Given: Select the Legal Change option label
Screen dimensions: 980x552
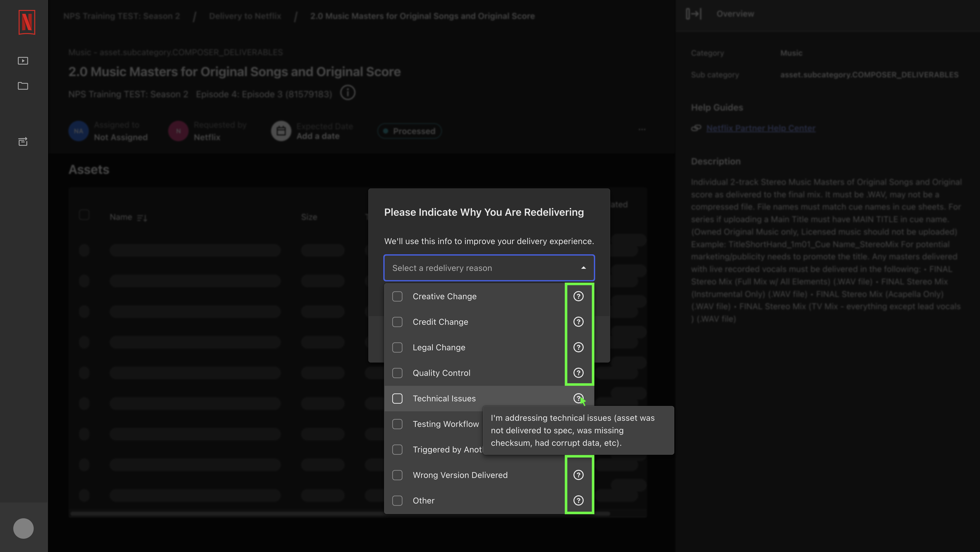Looking at the screenshot, I should [x=439, y=347].
